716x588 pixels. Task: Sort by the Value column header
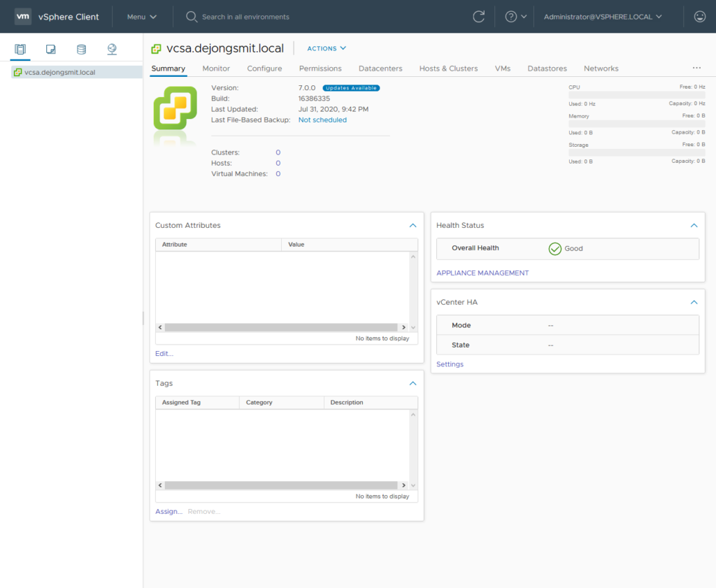(x=350, y=245)
